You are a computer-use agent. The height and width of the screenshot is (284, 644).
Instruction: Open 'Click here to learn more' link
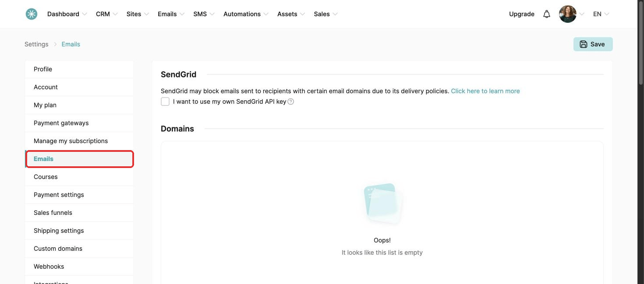[x=485, y=91]
